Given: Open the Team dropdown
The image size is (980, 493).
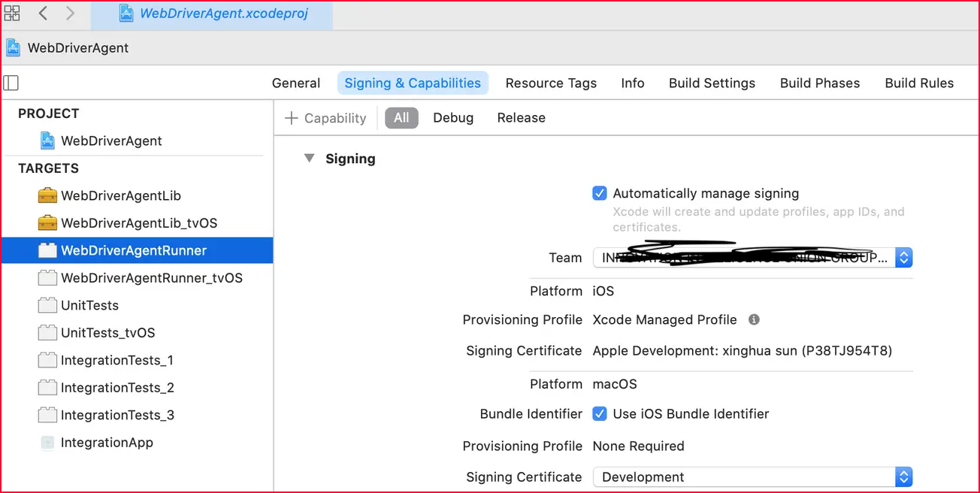Looking at the screenshot, I should [752, 258].
